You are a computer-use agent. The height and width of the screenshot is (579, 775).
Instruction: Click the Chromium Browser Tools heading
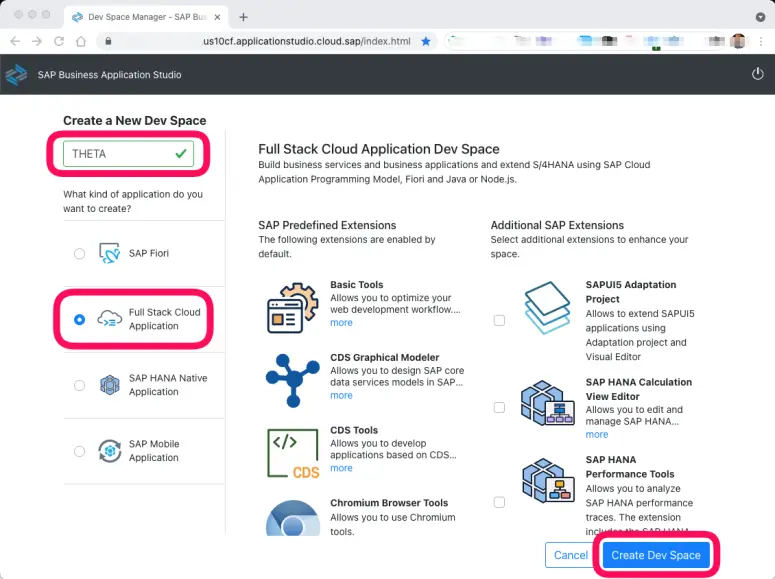click(x=389, y=503)
